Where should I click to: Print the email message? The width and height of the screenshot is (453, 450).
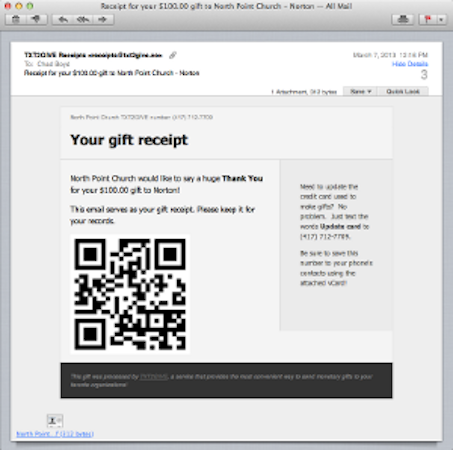[403, 19]
